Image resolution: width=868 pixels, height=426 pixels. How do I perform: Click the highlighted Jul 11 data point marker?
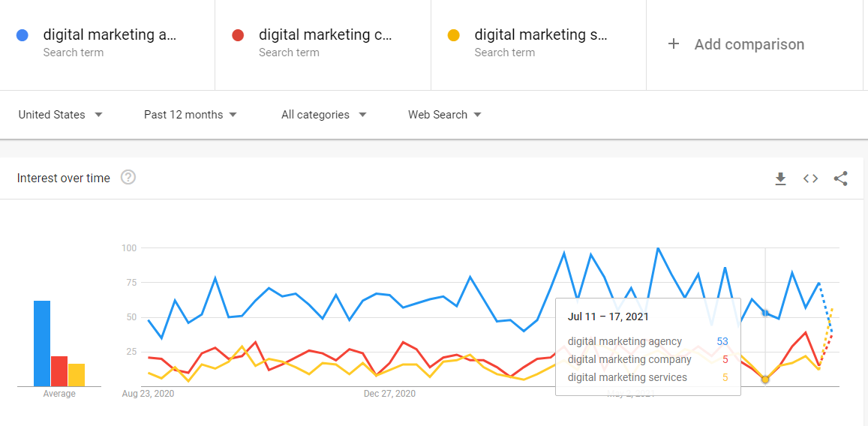tap(765, 379)
